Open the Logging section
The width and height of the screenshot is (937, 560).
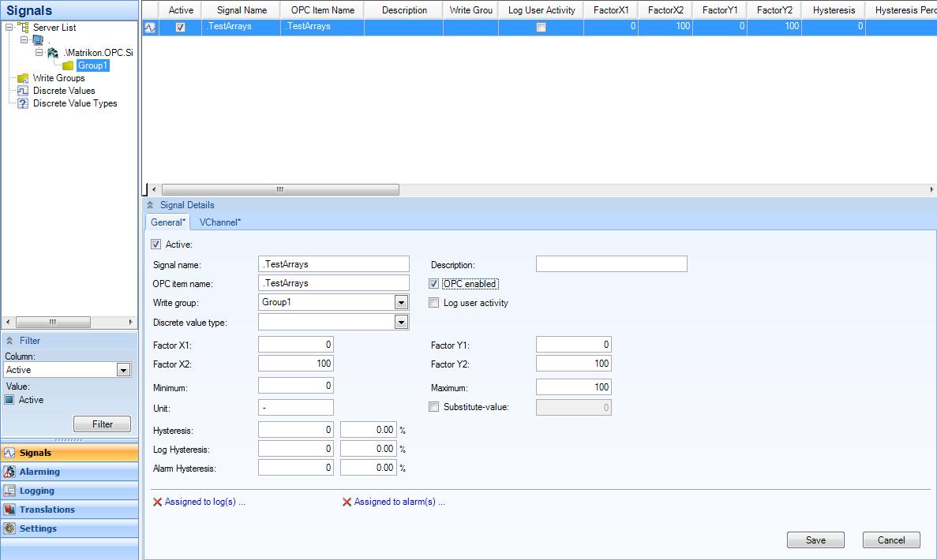tap(36, 491)
